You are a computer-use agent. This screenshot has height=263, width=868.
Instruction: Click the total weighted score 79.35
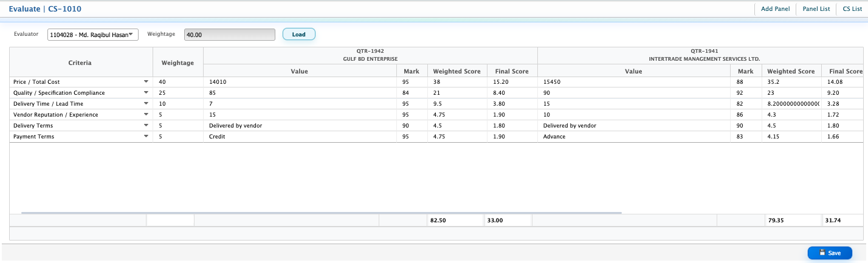coord(793,220)
